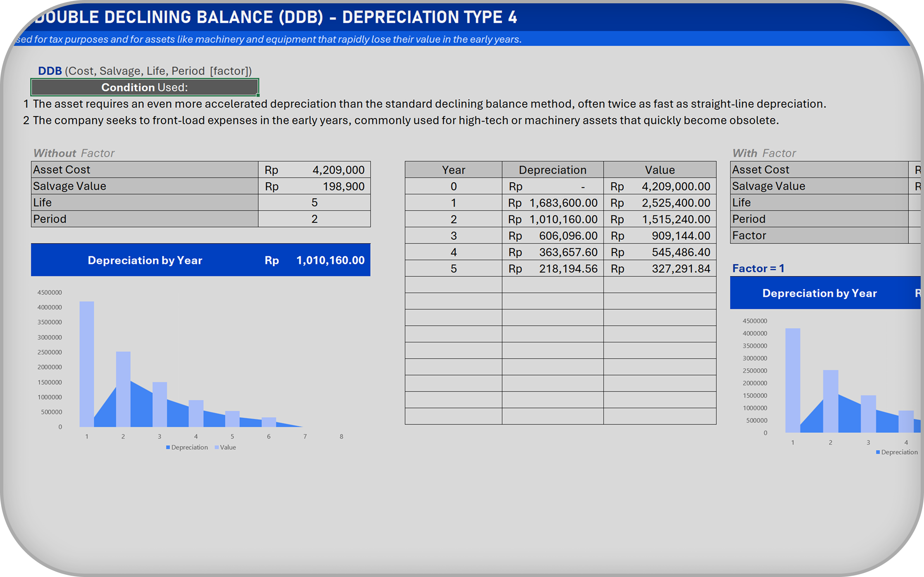Select the Factor row label in right table
Image resolution: width=924 pixels, height=577 pixels.
[749, 236]
